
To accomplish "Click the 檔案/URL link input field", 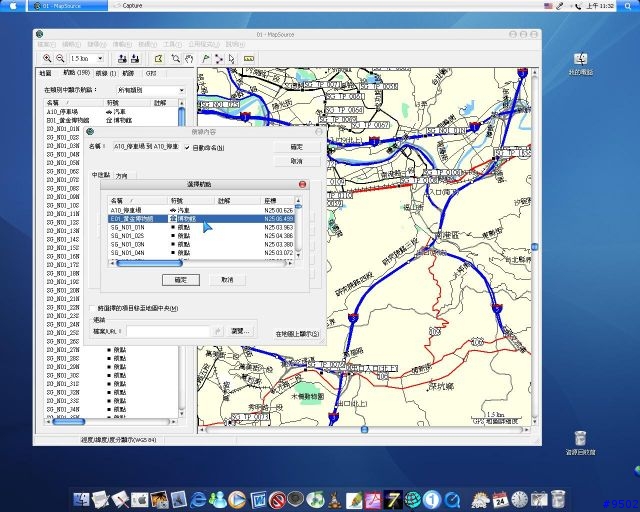I will (168, 332).
